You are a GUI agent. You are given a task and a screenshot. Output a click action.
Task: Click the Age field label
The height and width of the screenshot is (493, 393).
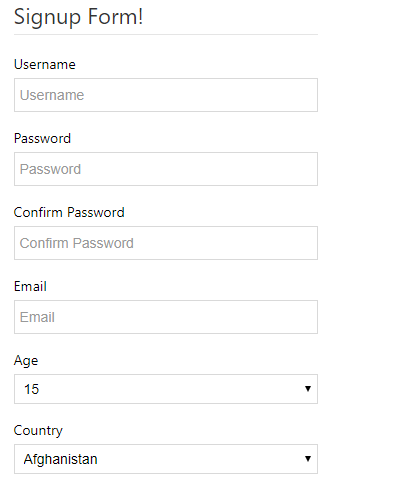pos(26,361)
